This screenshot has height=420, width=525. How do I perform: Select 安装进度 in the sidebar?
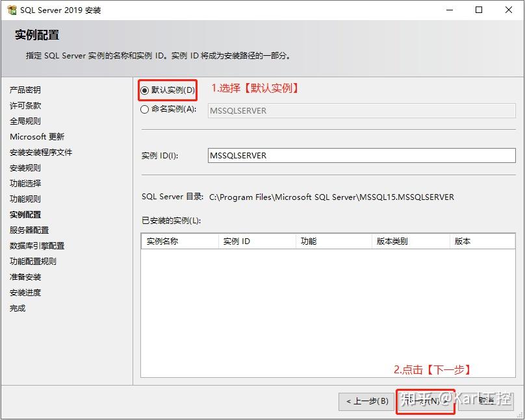[x=25, y=293]
